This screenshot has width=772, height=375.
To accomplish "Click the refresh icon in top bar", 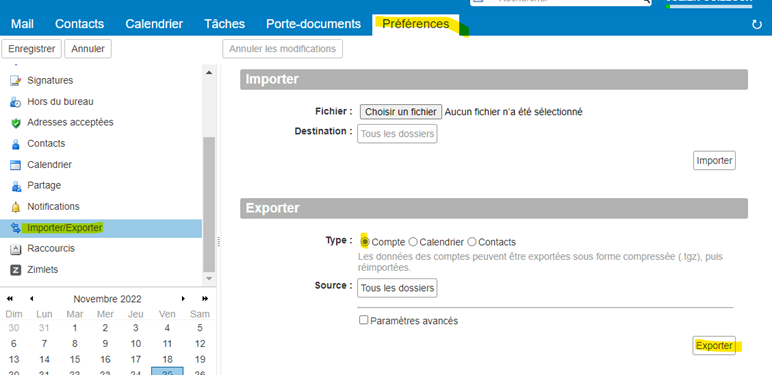I will tap(757, 25).
